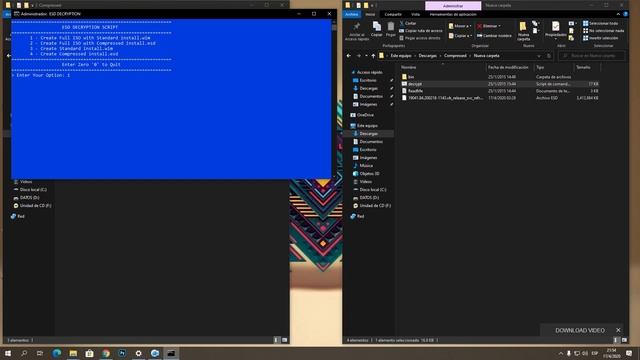Open the Mover a dropdown
This screenshot has height=360, width=640.
[x=460, y=26]
